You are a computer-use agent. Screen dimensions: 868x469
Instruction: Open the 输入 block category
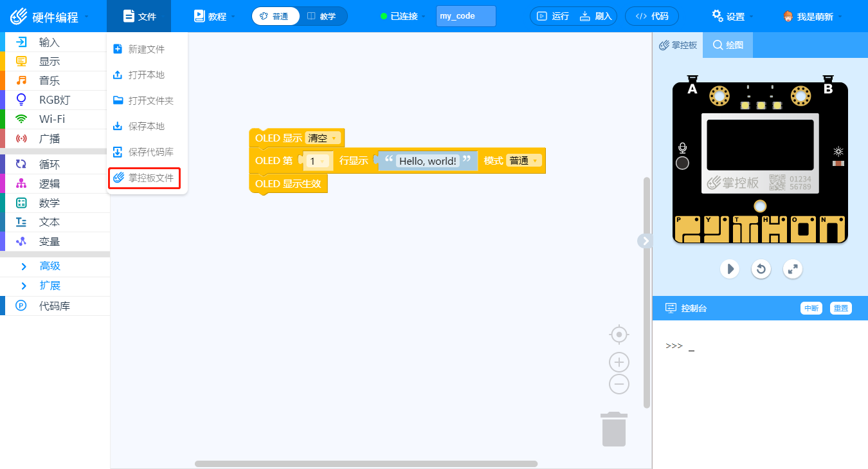pos(55,42)
